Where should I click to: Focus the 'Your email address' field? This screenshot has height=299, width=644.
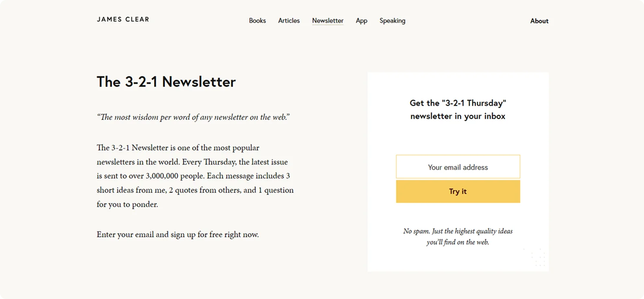point(458,167)
